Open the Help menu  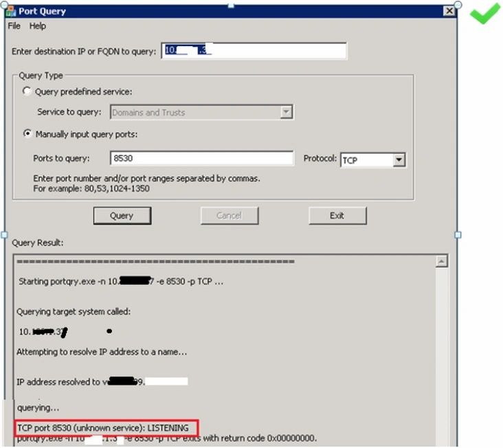pyautogui.click(x=38, y=26)
